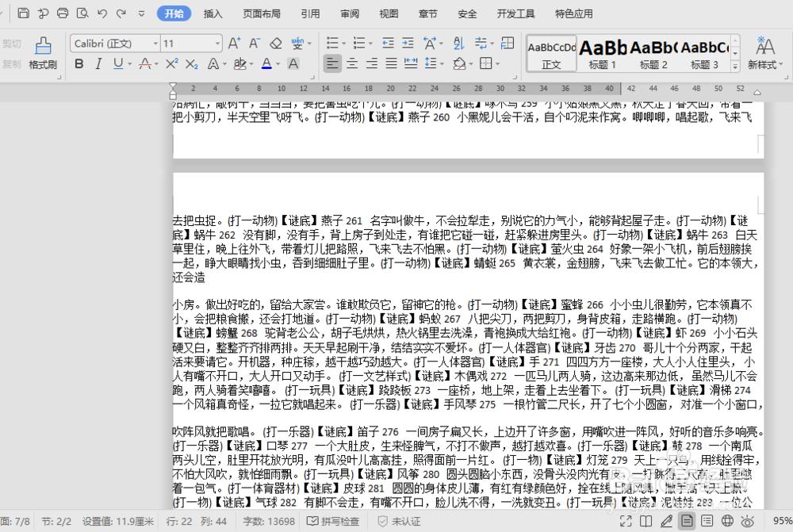The image size is (793, 532).
Task: Switch to 开发工具 (Developer) tab
Action: coord(516,13)
